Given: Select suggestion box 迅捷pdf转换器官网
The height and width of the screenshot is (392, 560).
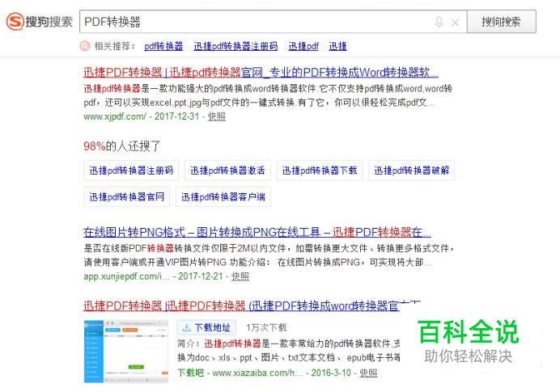Looking at the screenshot, I should [x=127, y=197].
